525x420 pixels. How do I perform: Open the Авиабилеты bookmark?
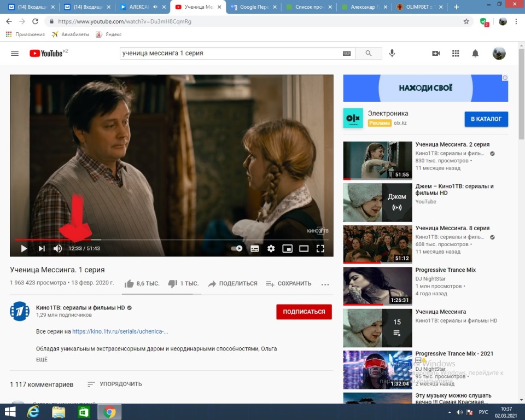(71, 34)
